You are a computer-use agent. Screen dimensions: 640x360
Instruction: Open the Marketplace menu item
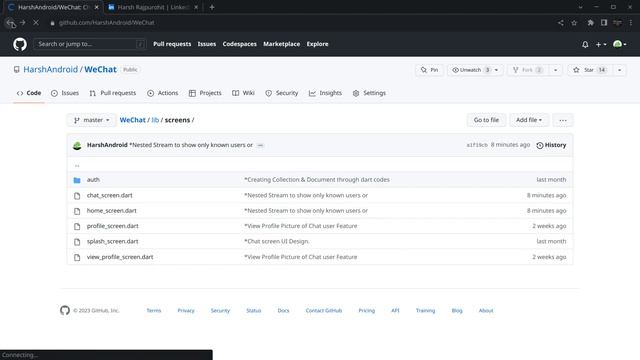click(281, 44)
